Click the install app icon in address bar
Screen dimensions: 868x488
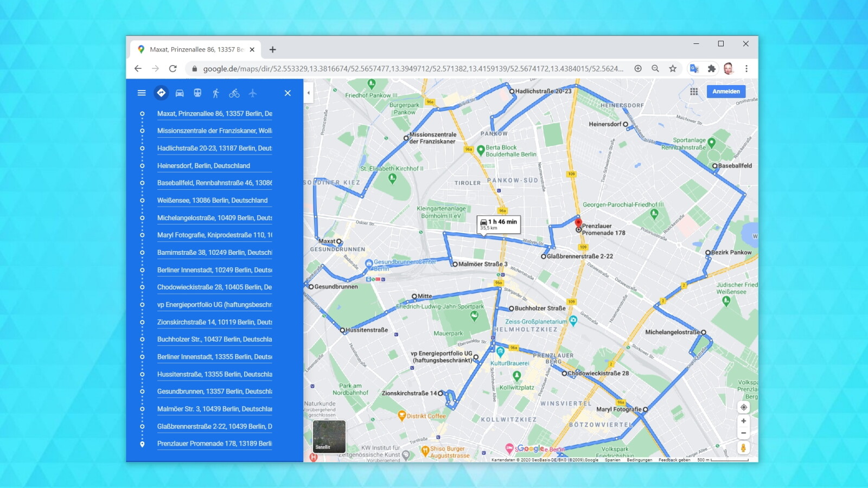click(638, 68)
